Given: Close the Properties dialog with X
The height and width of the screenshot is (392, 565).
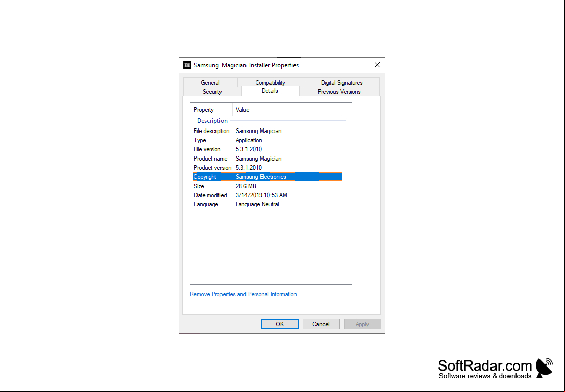Looking at the screenshot, I should [x=377, y=65].
